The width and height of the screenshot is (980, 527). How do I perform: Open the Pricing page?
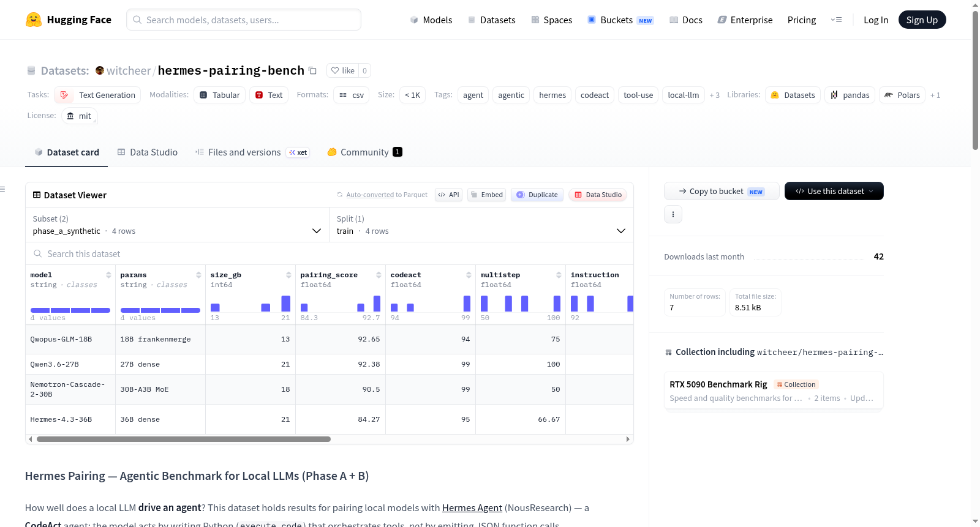pos(802,20)
